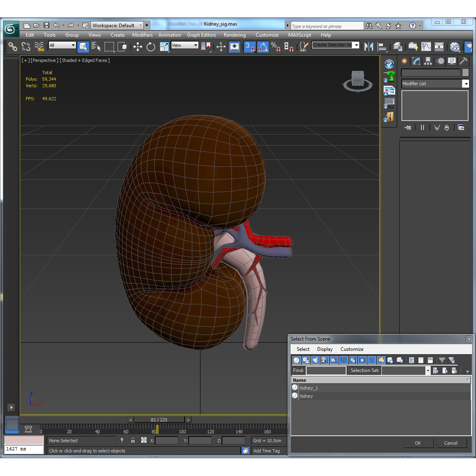Activate the Select and Scale tool
The image size is (476, 476).
(x=164, y=47)
